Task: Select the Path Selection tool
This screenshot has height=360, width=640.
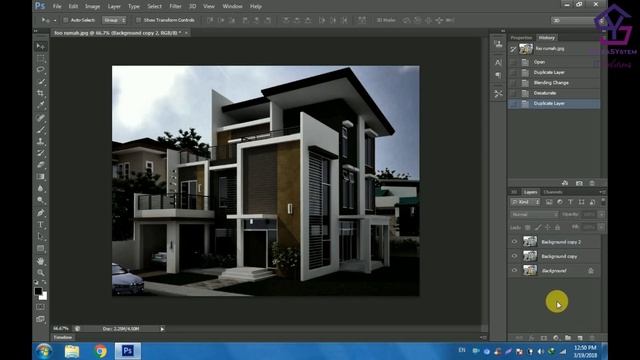Action: pos(40,236)
